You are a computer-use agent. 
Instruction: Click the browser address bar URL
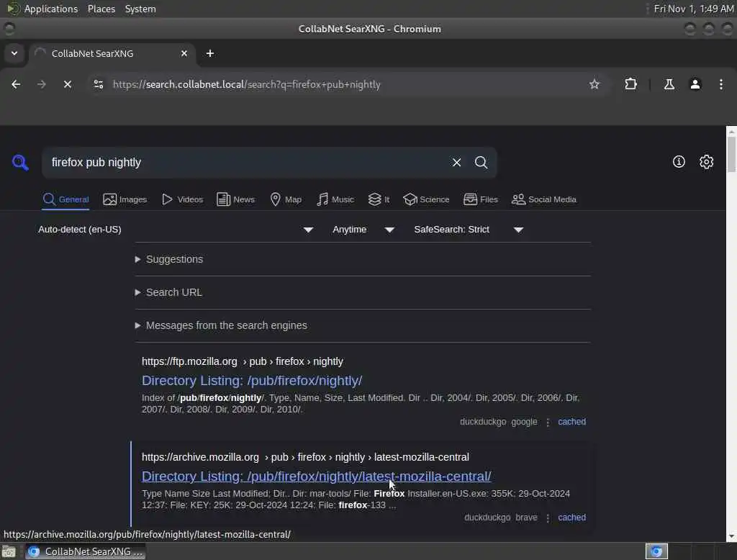point(246,85)
